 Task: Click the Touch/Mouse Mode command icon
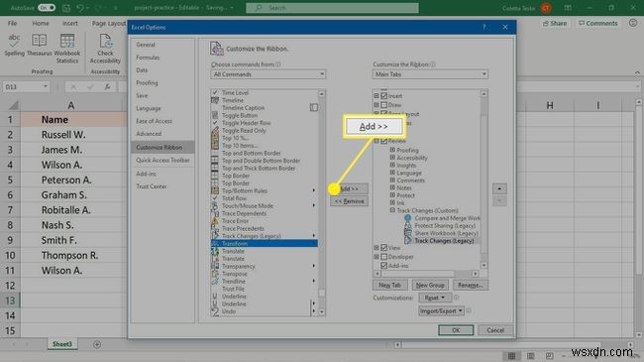215,205
